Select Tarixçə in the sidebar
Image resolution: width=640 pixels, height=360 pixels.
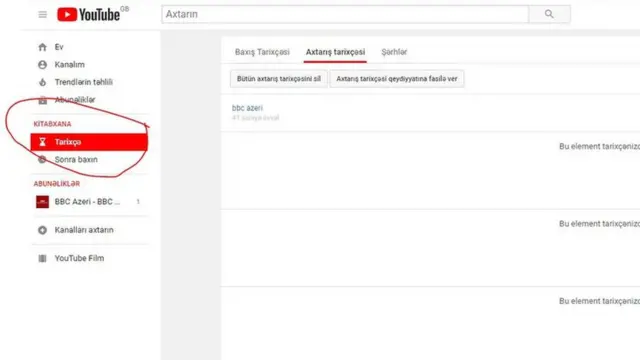[x=89, y=142]
